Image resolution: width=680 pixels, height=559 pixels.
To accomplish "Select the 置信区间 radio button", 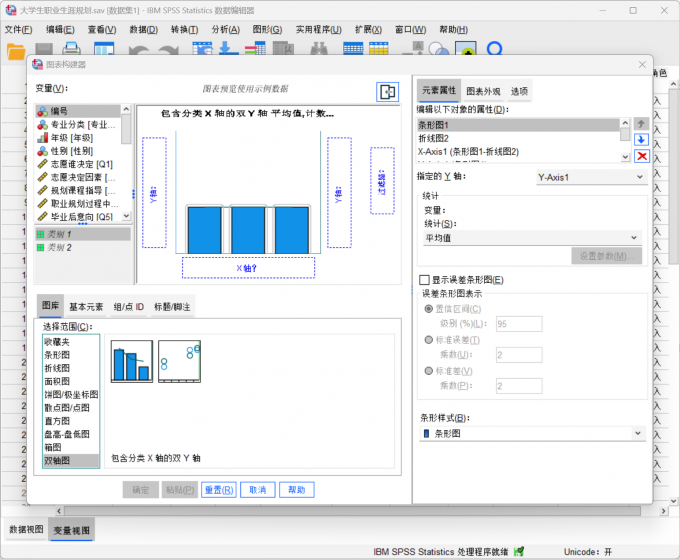I will click(x=430, y=309).
